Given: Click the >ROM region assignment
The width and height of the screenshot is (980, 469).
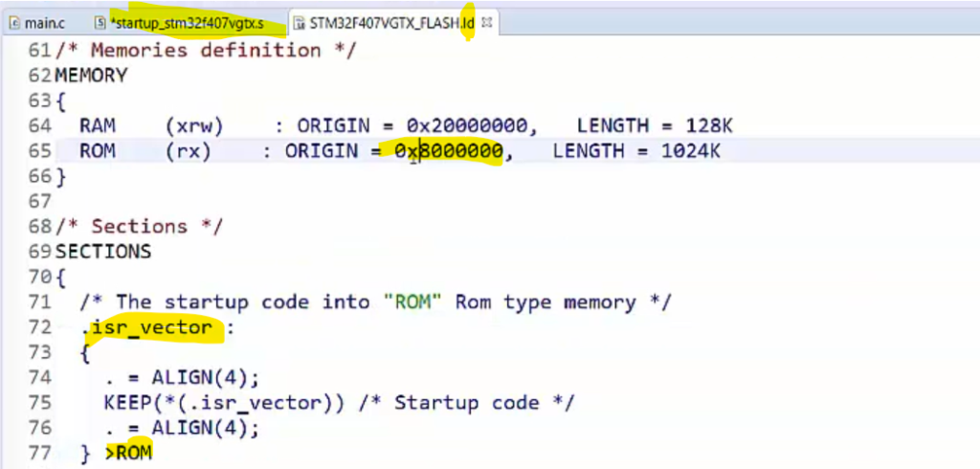Looking at the screenshot, I should pyautogui.click(x=129, y=453).
